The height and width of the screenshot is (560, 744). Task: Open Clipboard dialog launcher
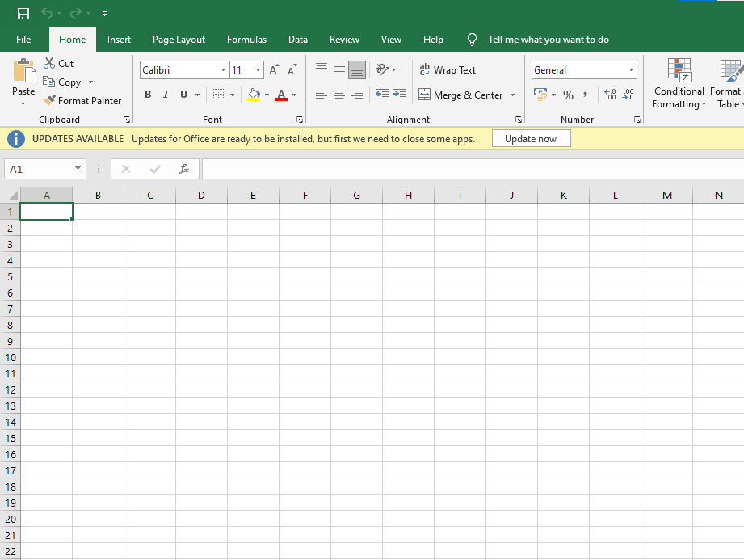pos(127,120)
